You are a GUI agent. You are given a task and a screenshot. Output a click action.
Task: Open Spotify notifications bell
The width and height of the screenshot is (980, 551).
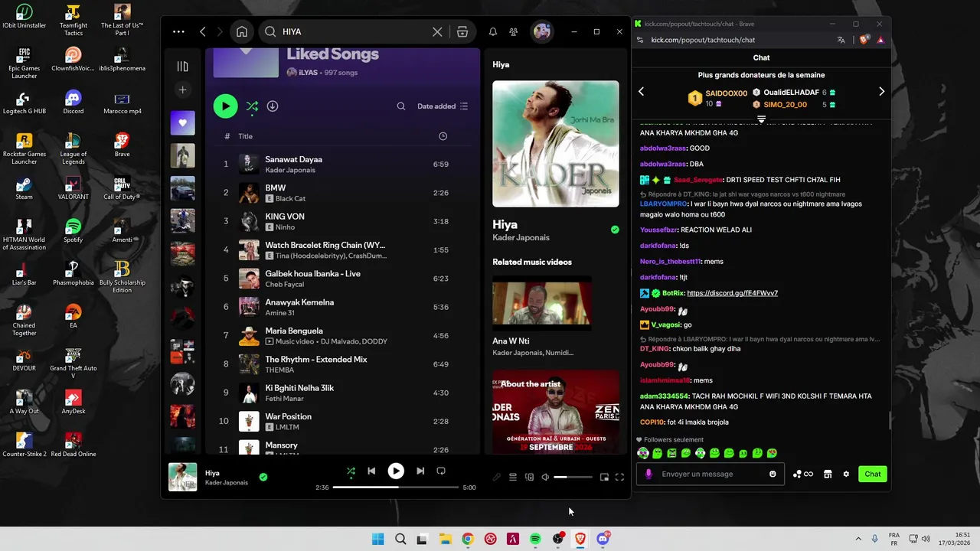(x=493, y=31)
